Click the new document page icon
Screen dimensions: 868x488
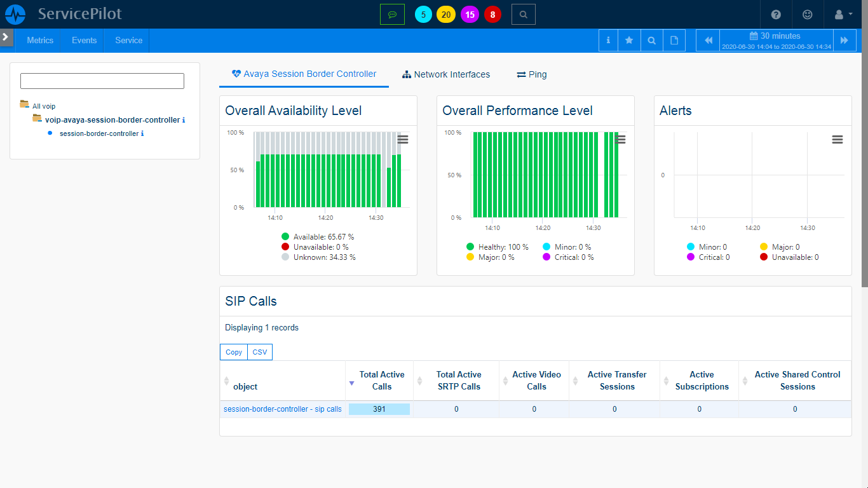point(674,40)
